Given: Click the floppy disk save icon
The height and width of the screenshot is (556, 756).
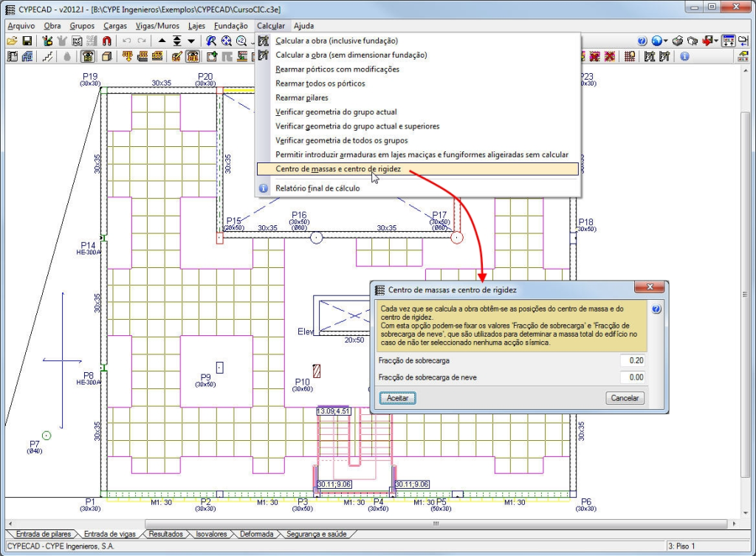Looking at the screenshot, I should [27, 41].
